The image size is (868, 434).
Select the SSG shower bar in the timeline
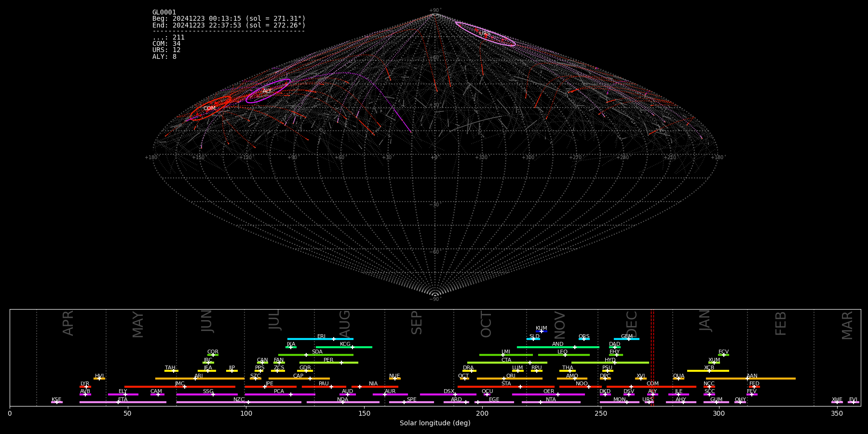[207, 394]
